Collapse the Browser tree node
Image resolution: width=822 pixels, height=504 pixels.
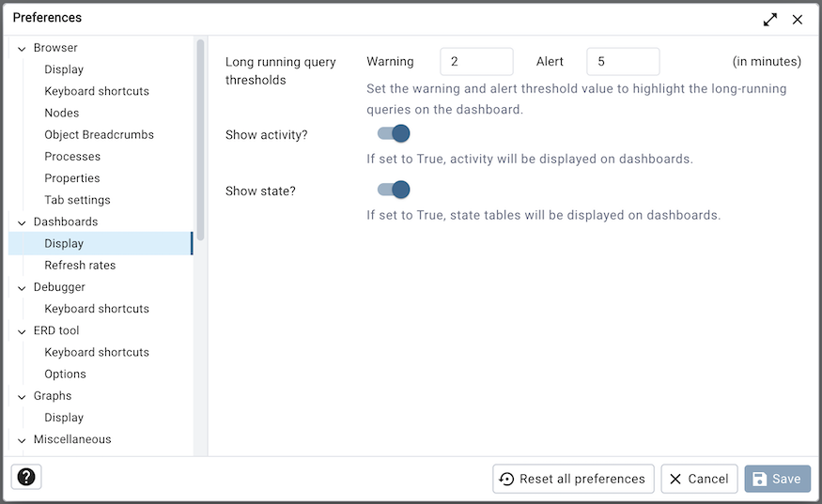point(22,49)
